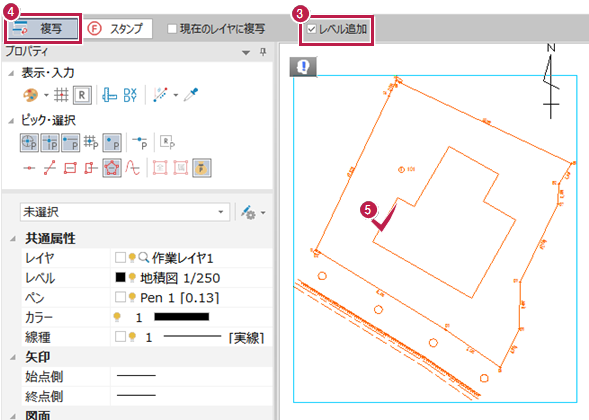Image resolution: width=589 pixels, height=420 pixels.
Task: Select the curve pick icon
Action: click(x=133, y=168)
